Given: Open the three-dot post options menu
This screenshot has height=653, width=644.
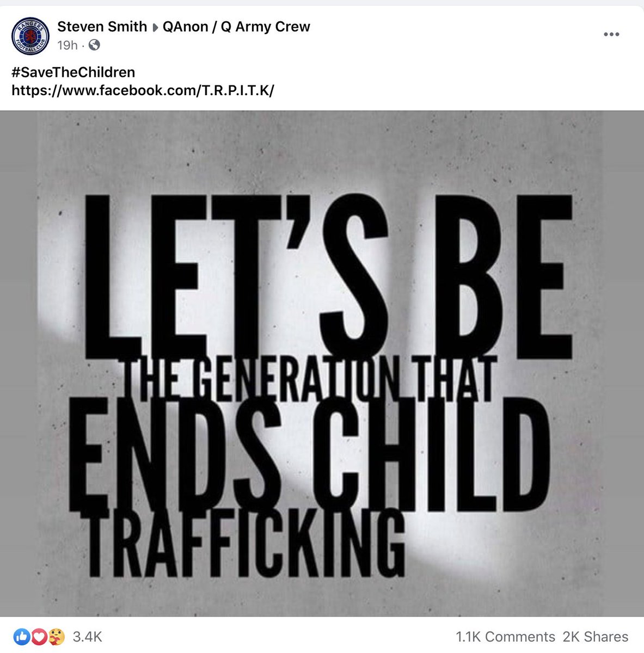Looking at the screenshot, I should (x=611, y=34).
